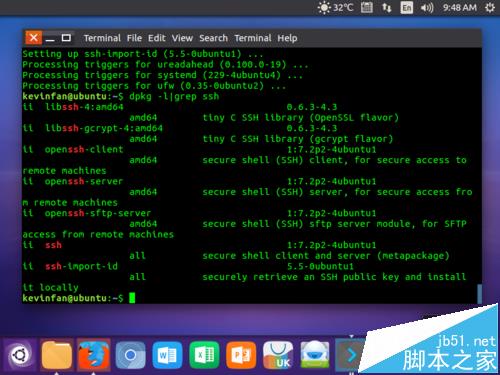Click the 'openssh-sftp-server' package row

point(199,213)
